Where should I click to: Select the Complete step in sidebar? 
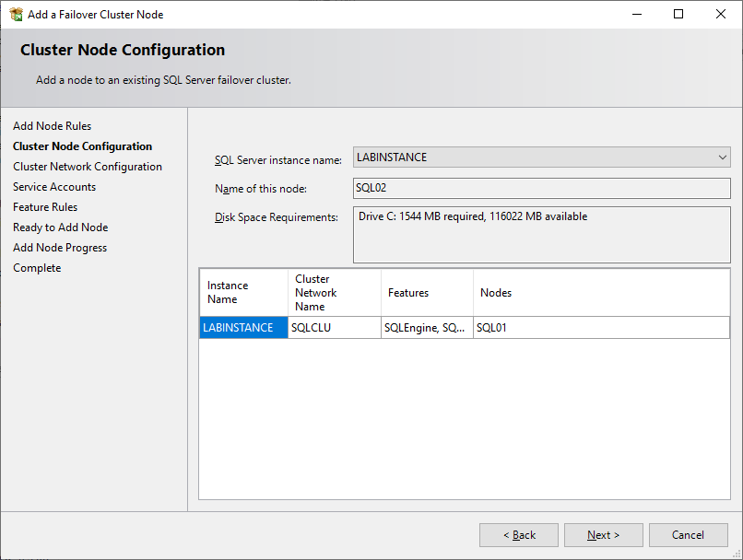37,268
